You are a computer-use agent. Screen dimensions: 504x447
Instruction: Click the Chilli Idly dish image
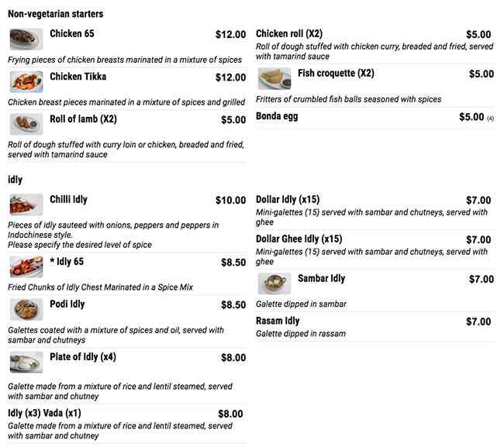pos(26,205)
